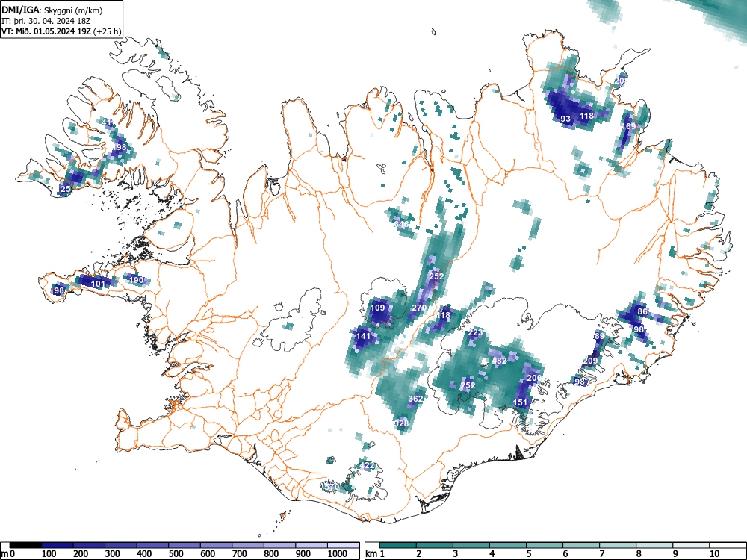Click the black swatch between m 0 and 100
The width and height of the screenshot is (747, 560).
click(x=25, y=545)
